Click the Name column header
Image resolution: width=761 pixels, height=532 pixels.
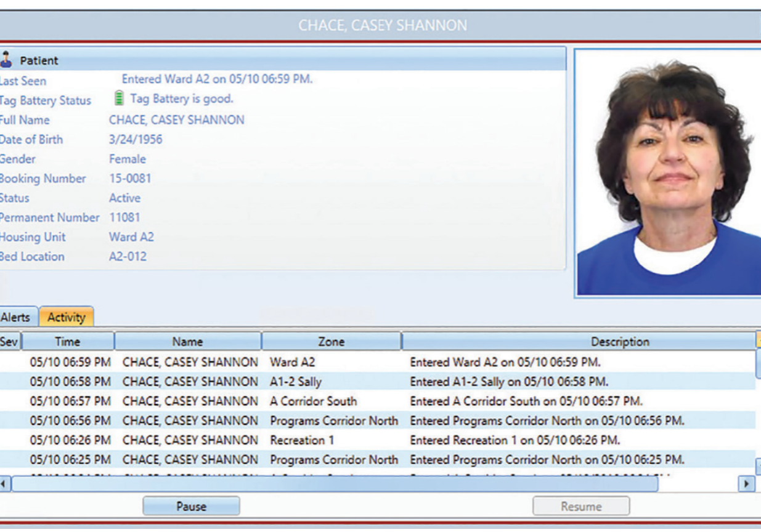coord(187,341)
